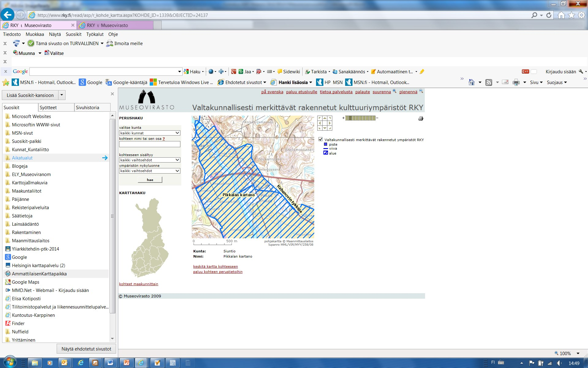Open the browser home icon at top right
The height and width of the screenshot is (368, 588).
pos(561,15)
